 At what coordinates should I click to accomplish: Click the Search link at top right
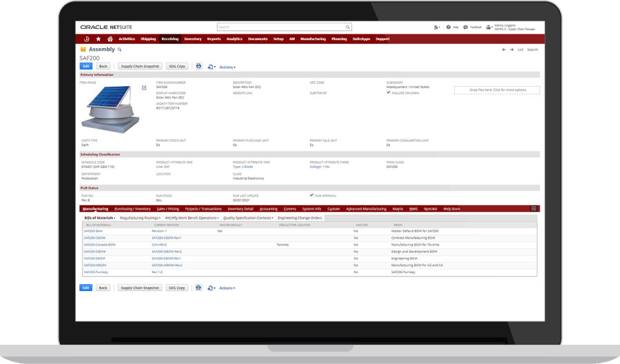(533, 50)
